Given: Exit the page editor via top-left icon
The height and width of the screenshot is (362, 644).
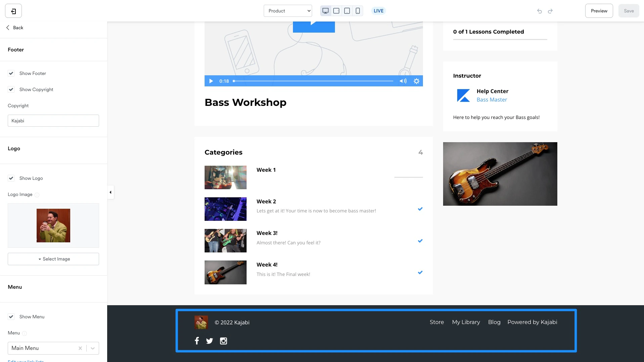Looking at the screenshot, I should click(13, 10).
